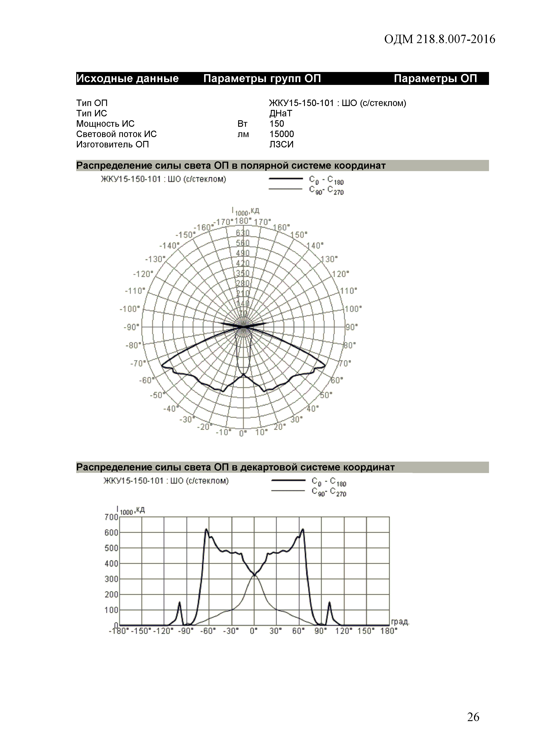
Task: Click the polar legend entry C90 - C270
Action: (306, 190)
